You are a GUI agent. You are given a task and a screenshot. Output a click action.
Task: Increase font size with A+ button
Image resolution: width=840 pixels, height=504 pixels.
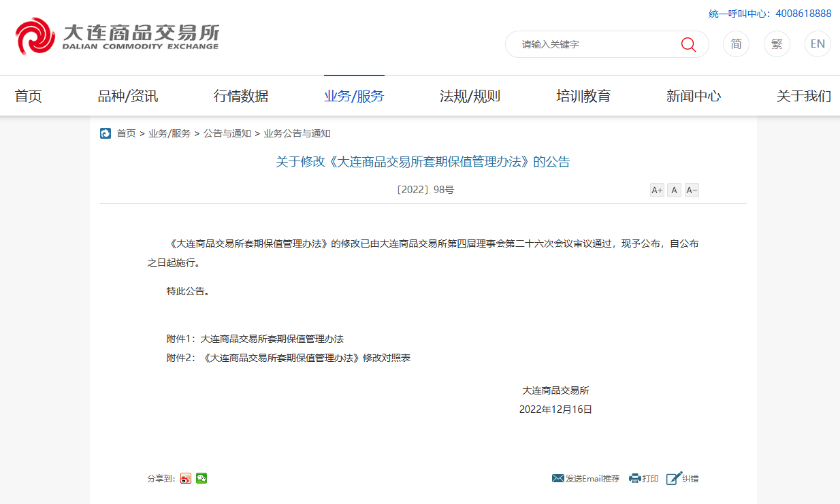(657, 190)
